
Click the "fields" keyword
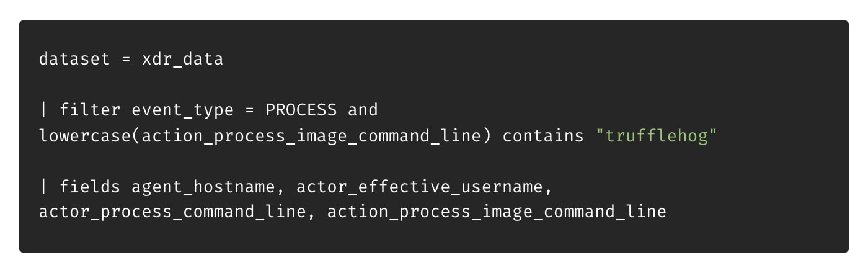pyautogui.click(x=90, y=187)
